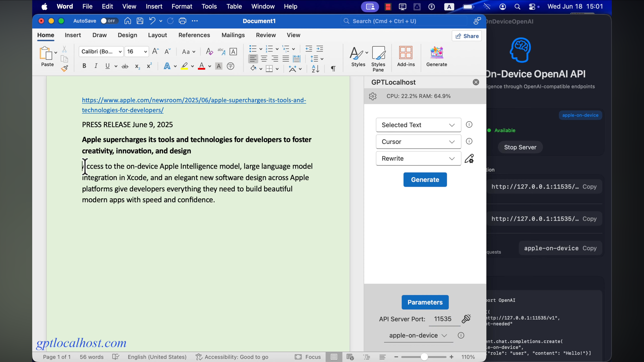Screen dimensions: 644x362
Task: Click the Clear Formatting eraser icon
Action: (x=209, y=52)
